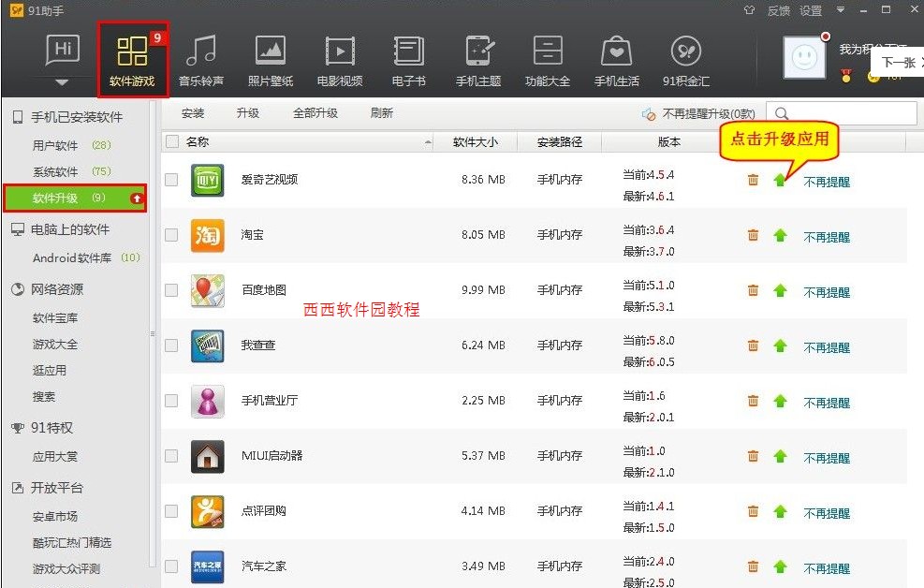Focus the software search field
The height and width of the screenshot is (588, 924).
coord(842,113)
